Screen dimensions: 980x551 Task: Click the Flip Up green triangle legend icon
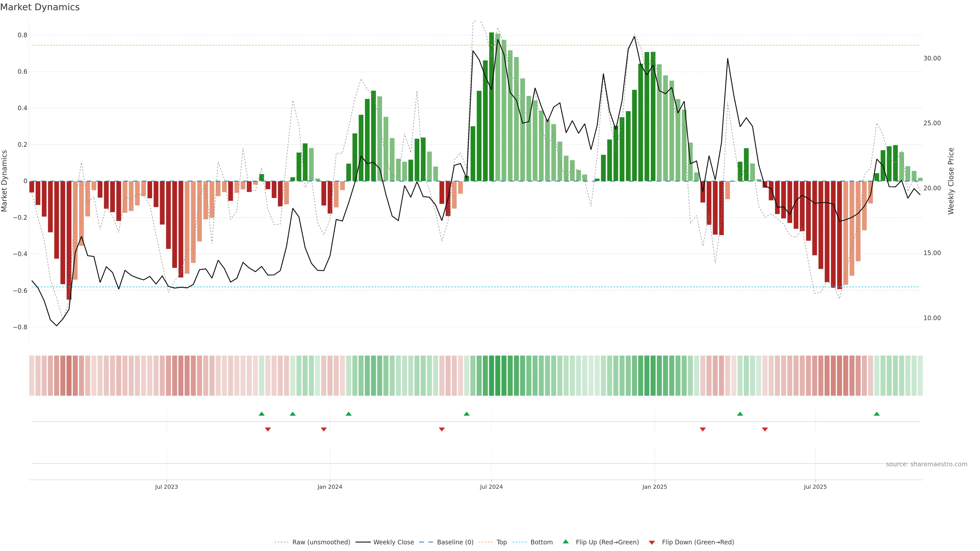(565, 542)
